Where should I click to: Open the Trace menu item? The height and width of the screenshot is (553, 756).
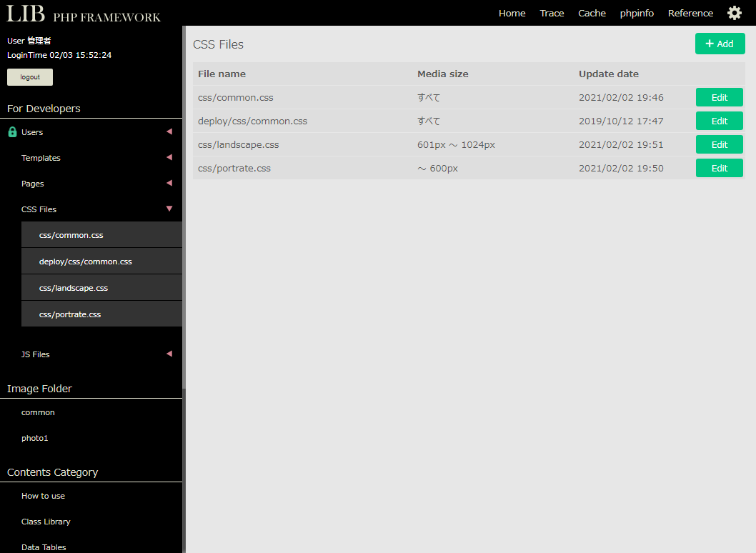(552, 13)
